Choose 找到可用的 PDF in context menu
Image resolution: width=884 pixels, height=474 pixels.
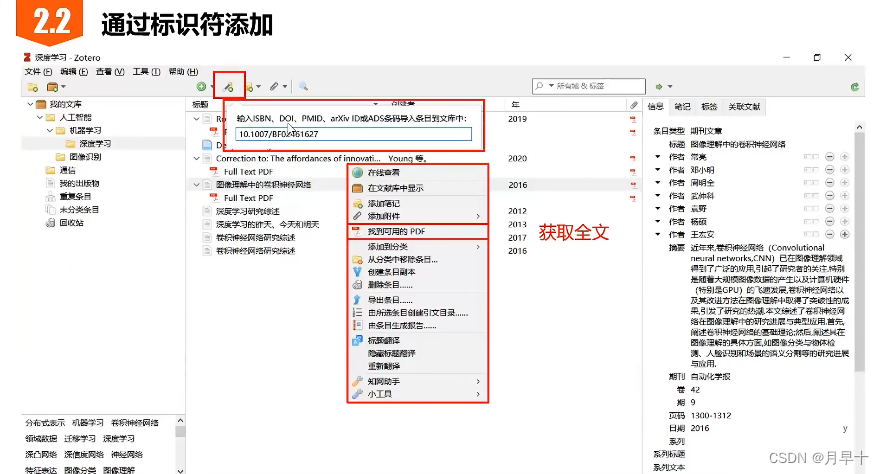tap(417, 232)
